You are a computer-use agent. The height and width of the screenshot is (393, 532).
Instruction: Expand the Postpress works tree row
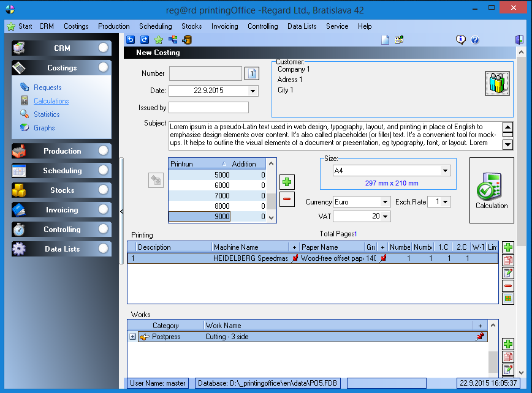[132, 337]
